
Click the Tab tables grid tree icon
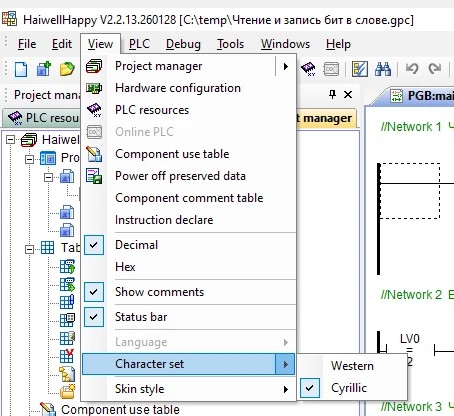[47, 248]
